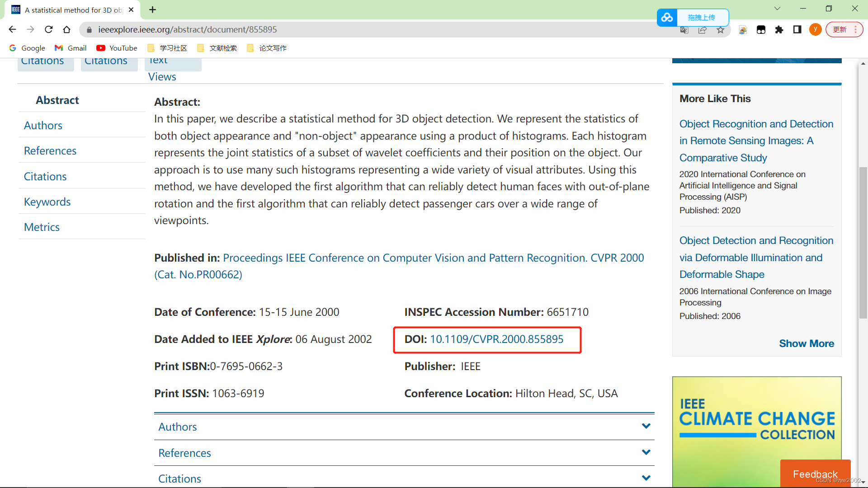Open the extensions puzzle icon

(779, 30)
